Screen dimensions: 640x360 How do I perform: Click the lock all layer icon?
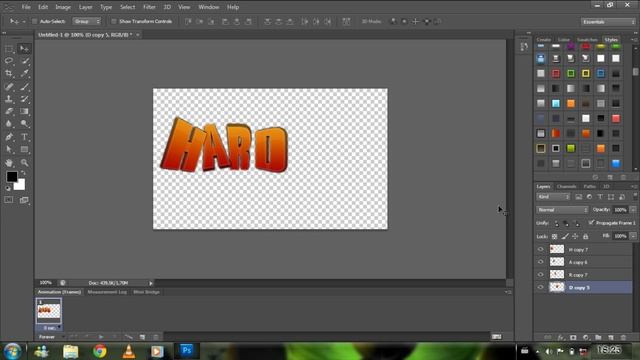[x=585, y=236]
